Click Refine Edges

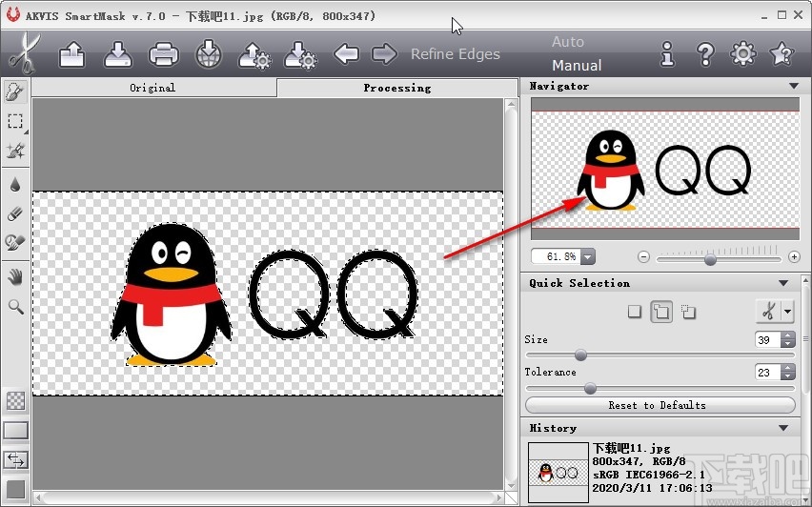pos(456,54)
